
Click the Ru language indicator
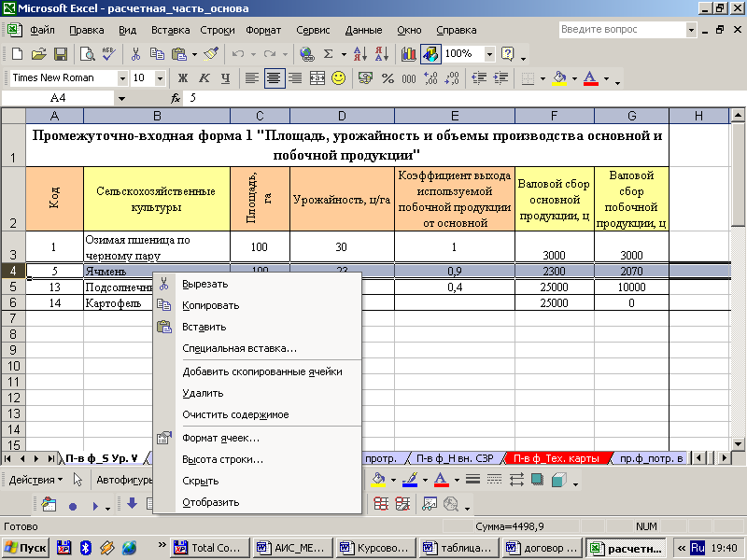698,548
